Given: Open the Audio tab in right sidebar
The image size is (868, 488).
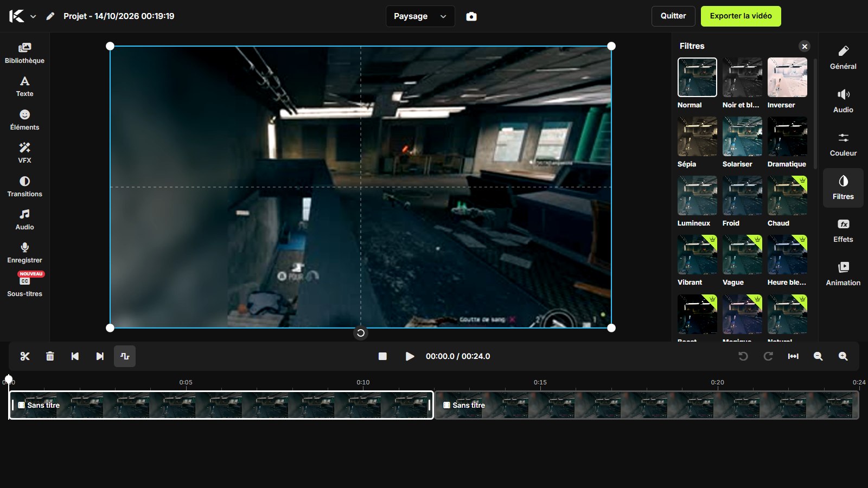Looking at the screenshot, I should [843, 101].
